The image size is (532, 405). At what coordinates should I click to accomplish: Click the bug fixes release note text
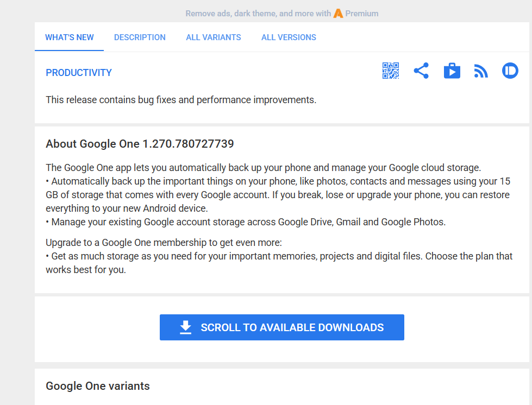point(181,100)
